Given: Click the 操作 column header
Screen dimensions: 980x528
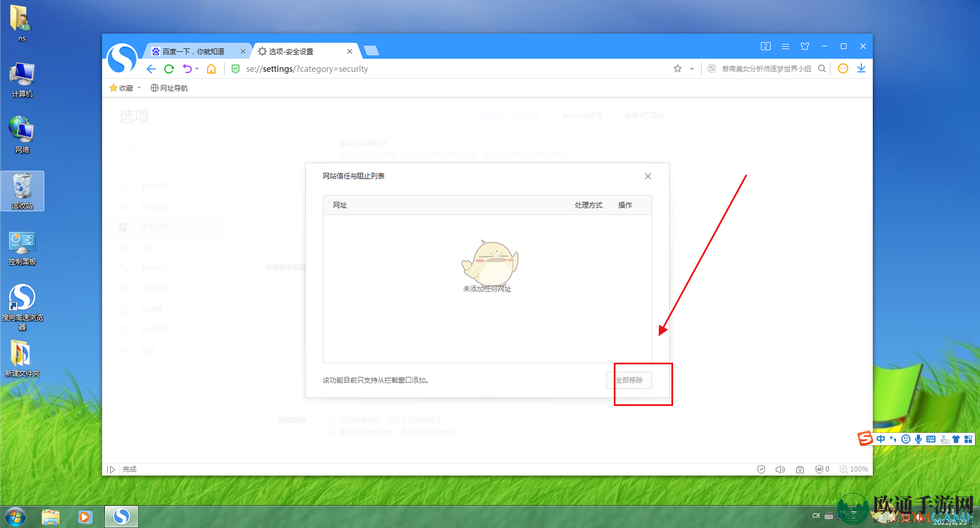Looking at the screenshot, I should pyautogui.click(x=625, y=205).
